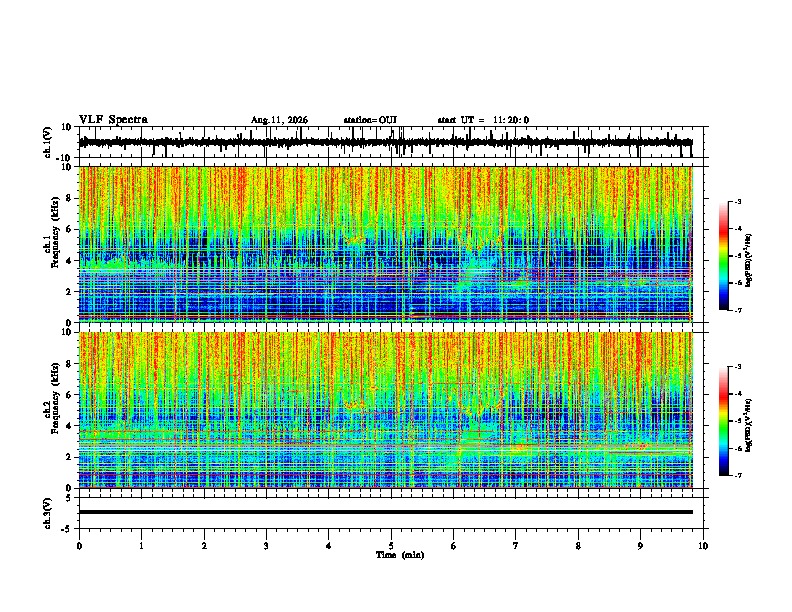Viewport: 792px width, 612px height.
Task: Click the ch.3(V) axis label
Action: [x=48, y=514]
